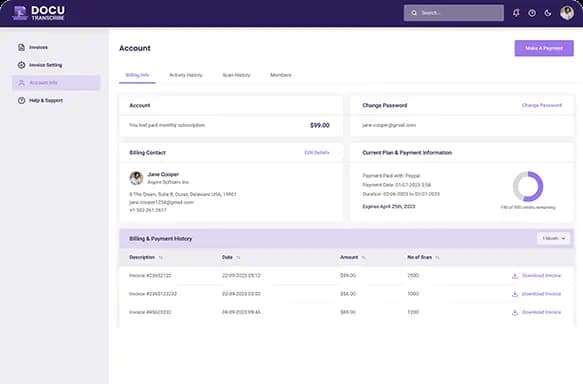583x384 pixels.
Task: Sort by Date column arrow
Action: coord(238,258)
